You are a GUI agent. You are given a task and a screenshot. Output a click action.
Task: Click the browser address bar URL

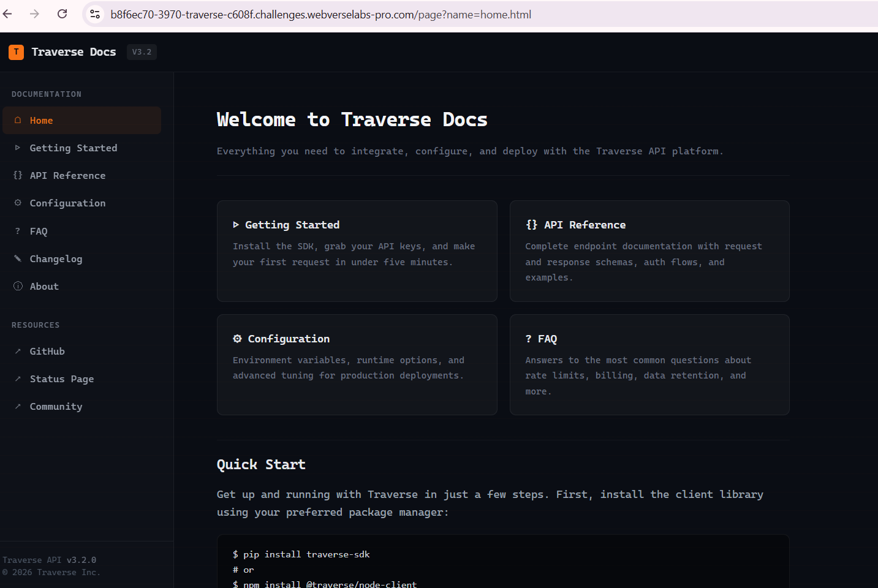pos(320,14)
